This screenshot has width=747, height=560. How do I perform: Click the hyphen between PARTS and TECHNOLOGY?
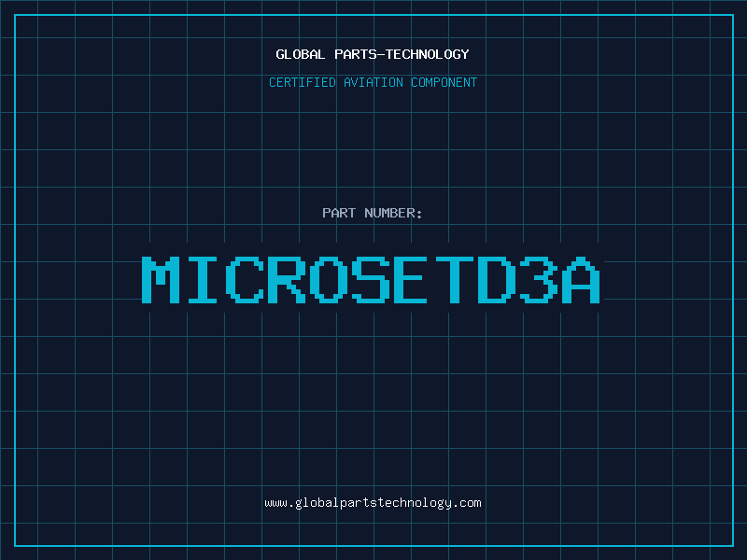click(381, 55)
